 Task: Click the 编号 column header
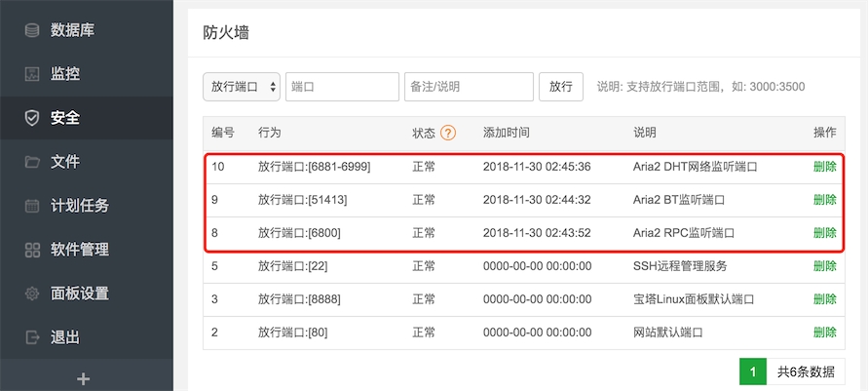222,133
